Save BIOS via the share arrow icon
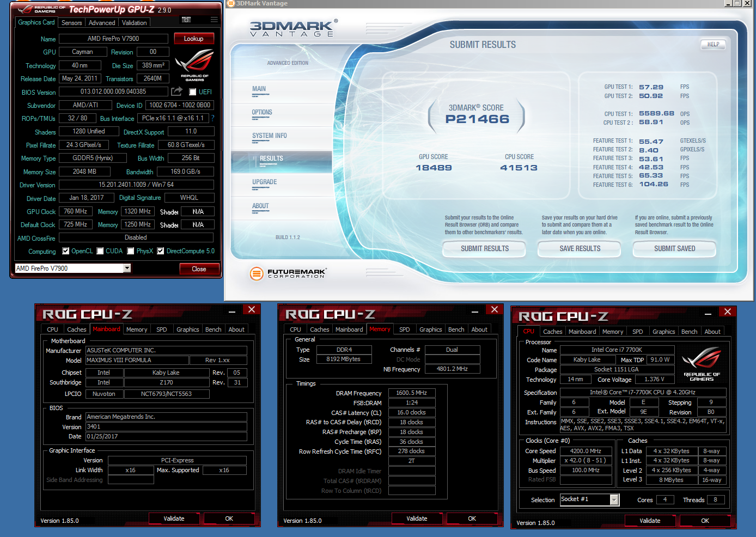This screenshot has width=756, height=537. [177, 91]
